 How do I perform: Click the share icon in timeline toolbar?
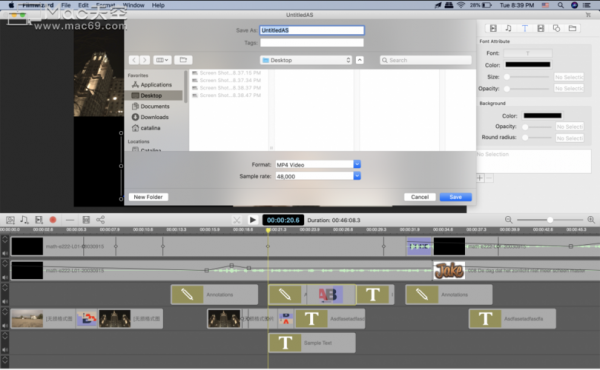100,220
